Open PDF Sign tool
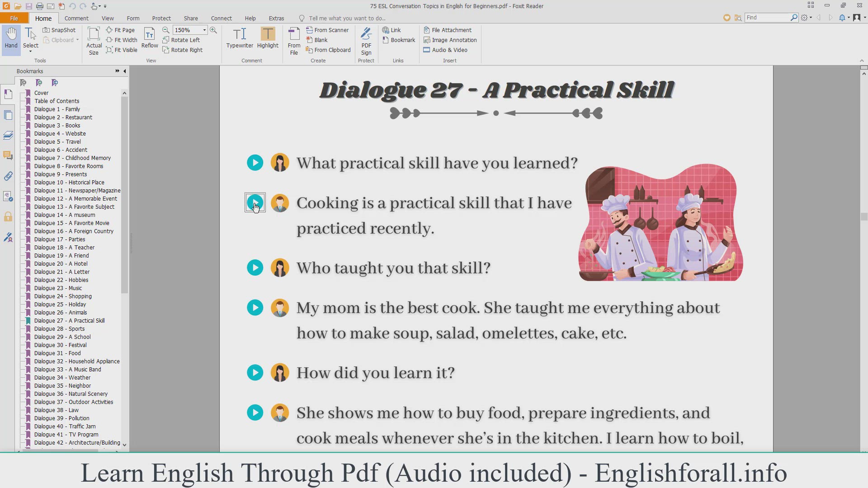 (x=366, y=41)
